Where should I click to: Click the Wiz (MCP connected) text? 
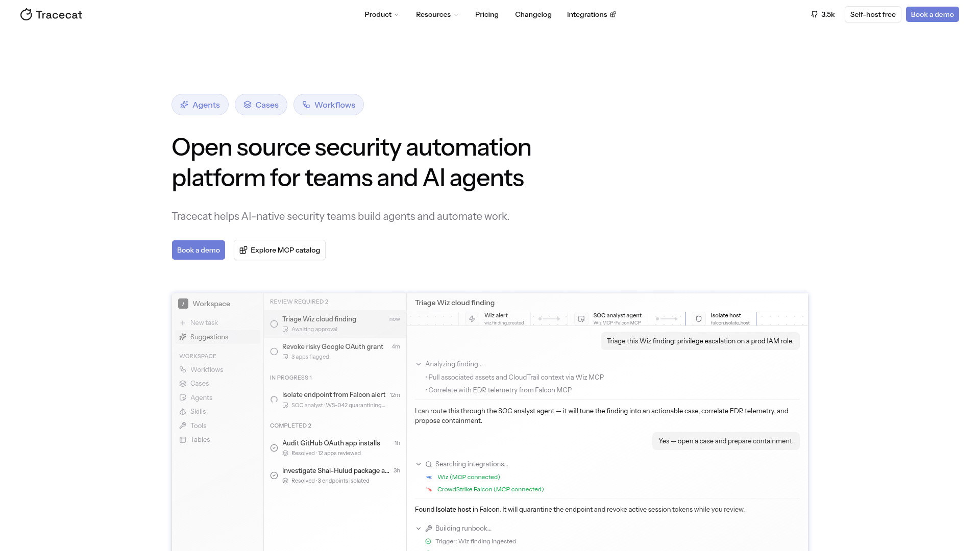(x=469, y=477)
